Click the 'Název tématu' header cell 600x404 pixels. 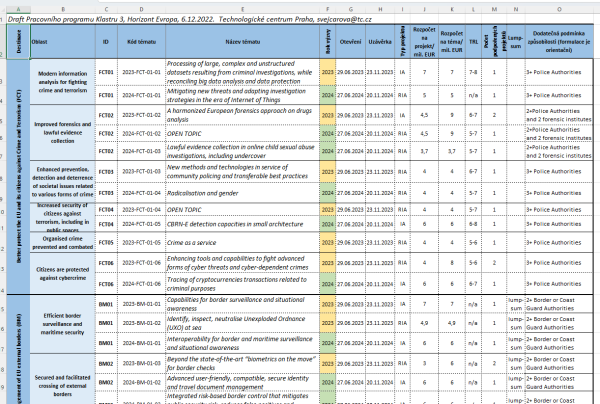coord(240,44)
